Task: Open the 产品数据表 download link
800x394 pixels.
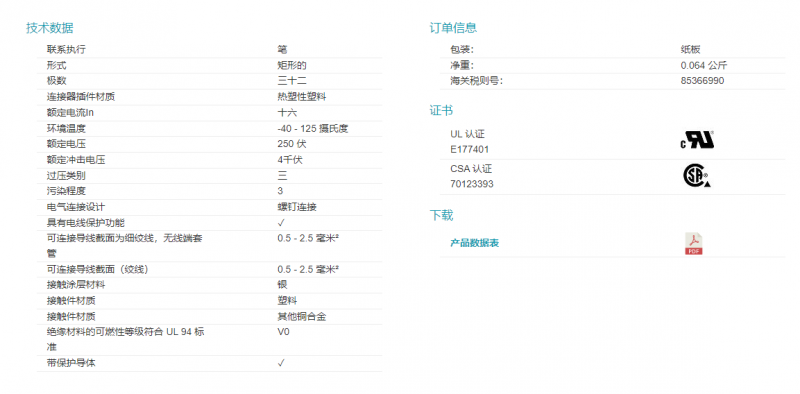Action: (x=474, y=243)
